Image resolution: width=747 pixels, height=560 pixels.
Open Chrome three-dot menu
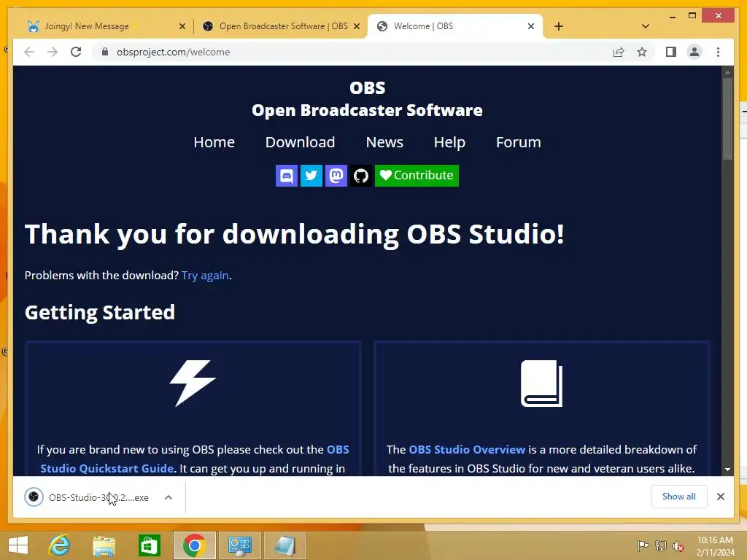[718, 52]
